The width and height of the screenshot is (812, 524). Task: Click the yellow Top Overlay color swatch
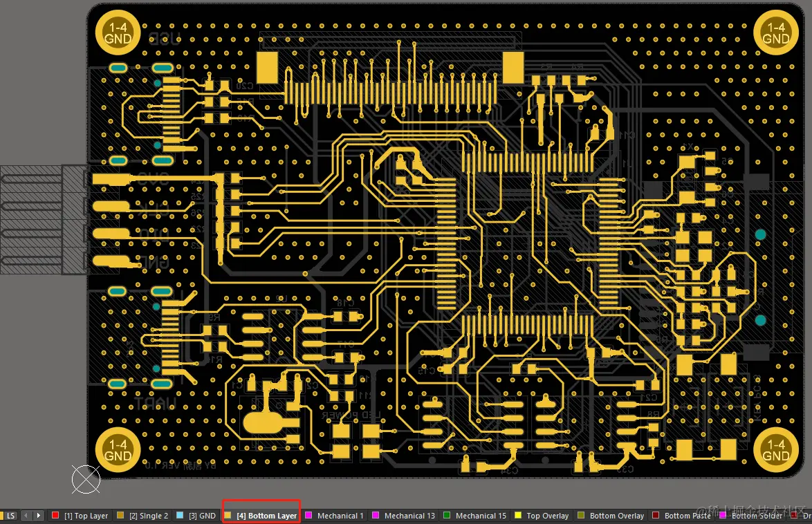pos(518,515)
